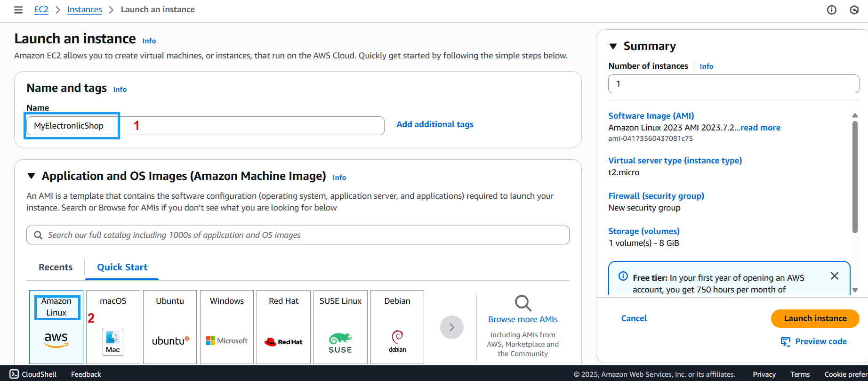
Task: Open the hamburger navigation menu
Action: click(x=18, y=10)
